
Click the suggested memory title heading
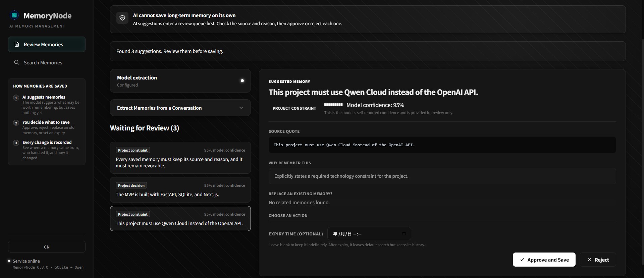[x=373, y=92]
